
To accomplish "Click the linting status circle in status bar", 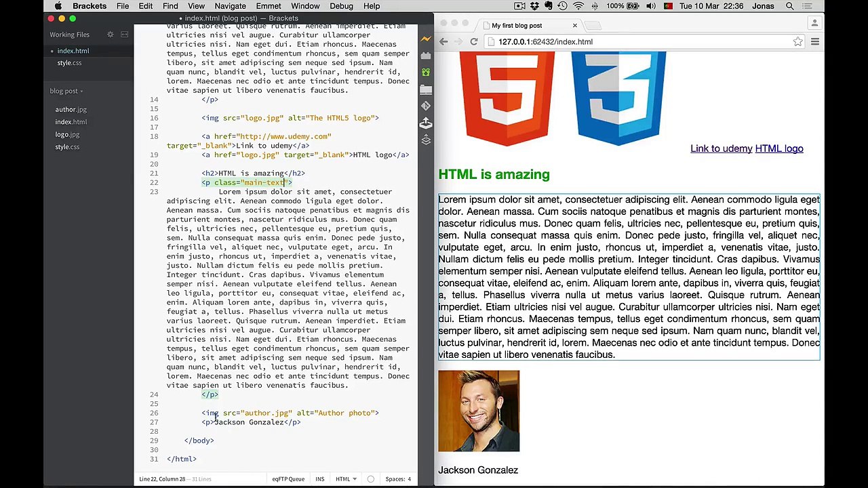I will coord(370,479).
